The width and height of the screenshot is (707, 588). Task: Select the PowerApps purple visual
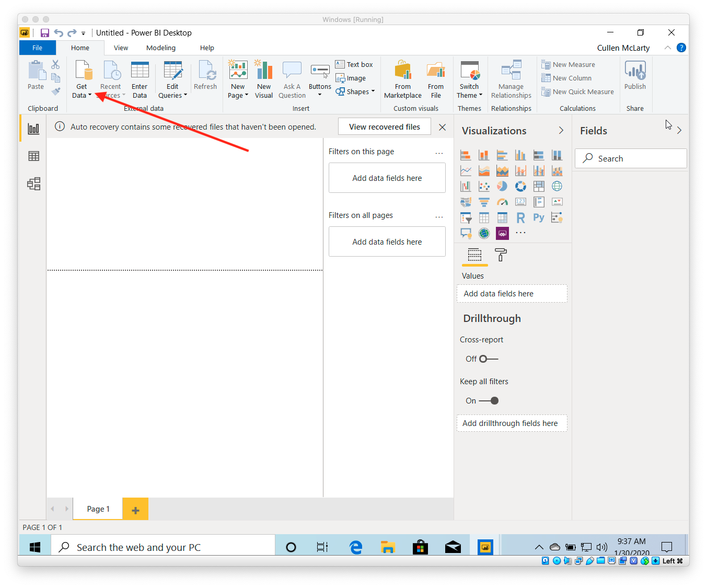502,233
